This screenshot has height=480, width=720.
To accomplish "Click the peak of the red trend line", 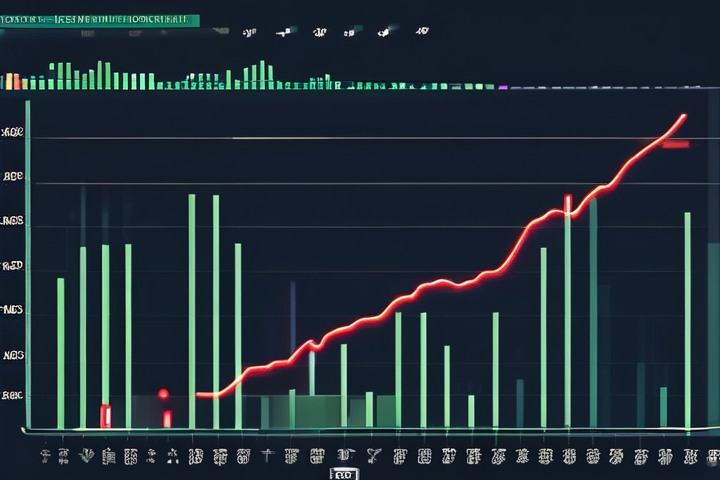I will [684, 116].
